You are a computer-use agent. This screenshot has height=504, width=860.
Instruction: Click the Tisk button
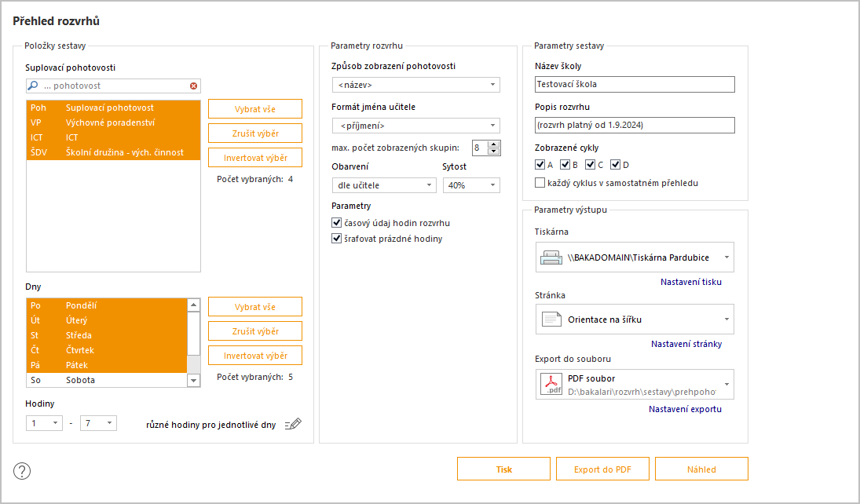503,469
